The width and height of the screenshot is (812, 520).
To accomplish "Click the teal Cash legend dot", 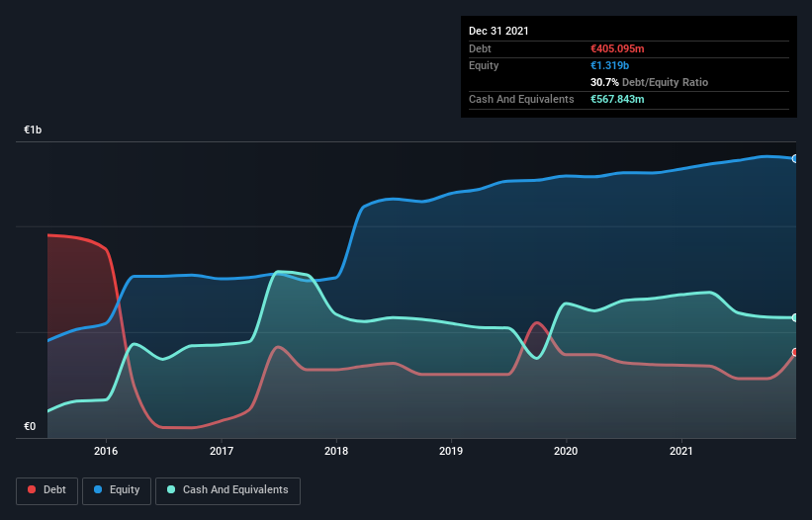I will pos(171,489).
